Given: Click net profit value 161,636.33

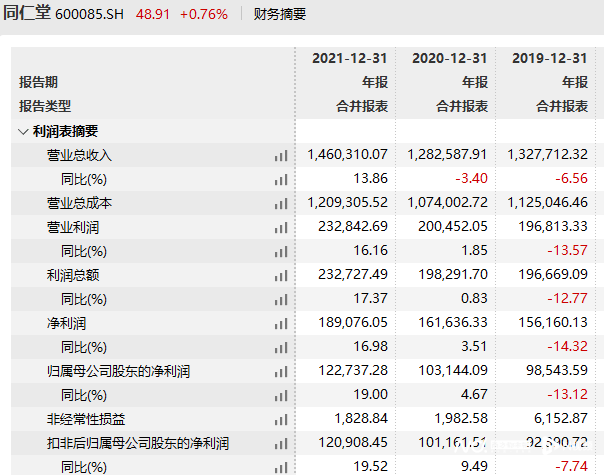Looking at the screenshot, I should click(453, 322).
